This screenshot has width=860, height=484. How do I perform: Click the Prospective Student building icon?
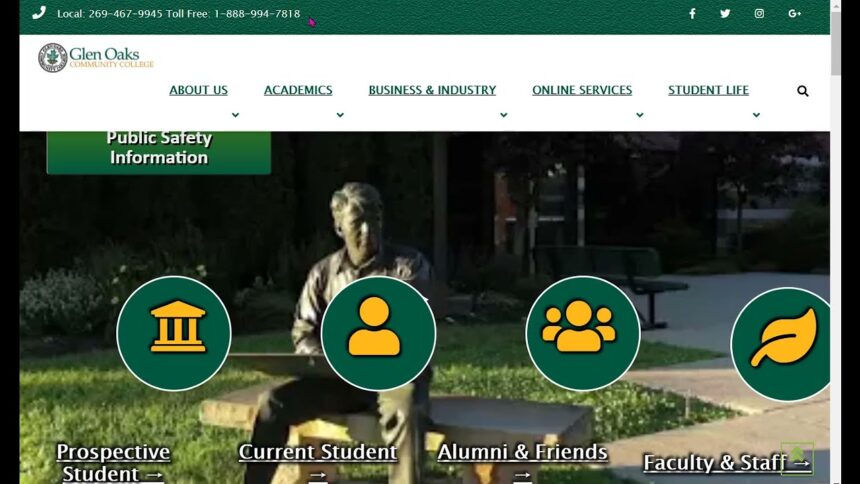tap(174, 333)
